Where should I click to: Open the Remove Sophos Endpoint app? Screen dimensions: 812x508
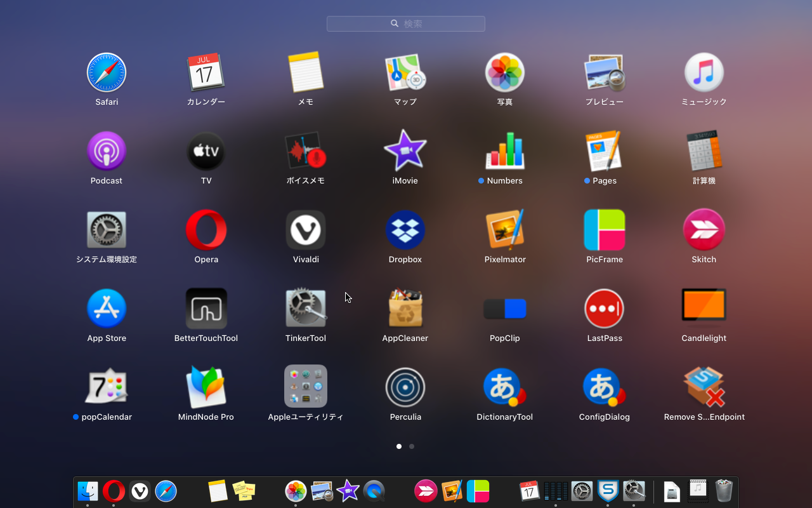(704, 387)
